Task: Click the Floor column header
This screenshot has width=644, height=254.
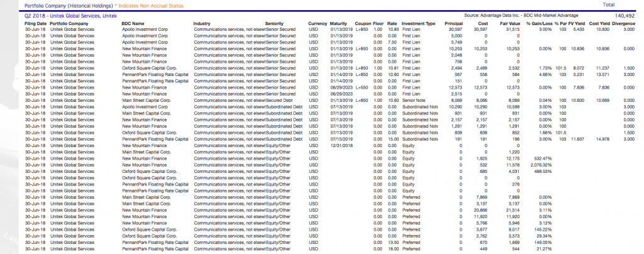Action: 378,24
